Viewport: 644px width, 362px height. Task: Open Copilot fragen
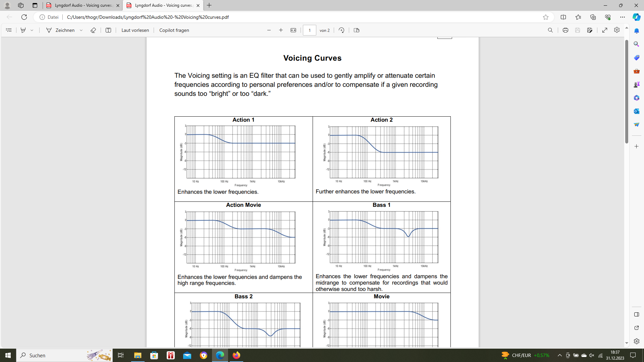(174, 30)
